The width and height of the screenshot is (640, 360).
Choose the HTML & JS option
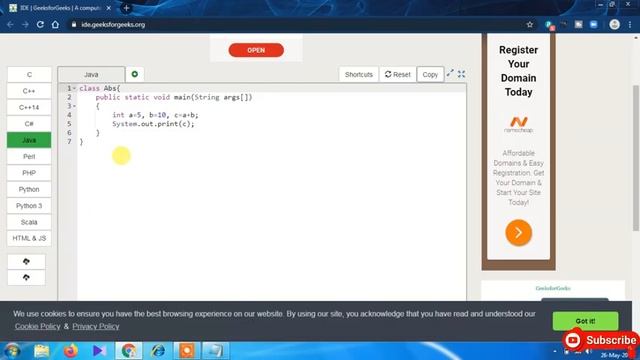[29, 238]
